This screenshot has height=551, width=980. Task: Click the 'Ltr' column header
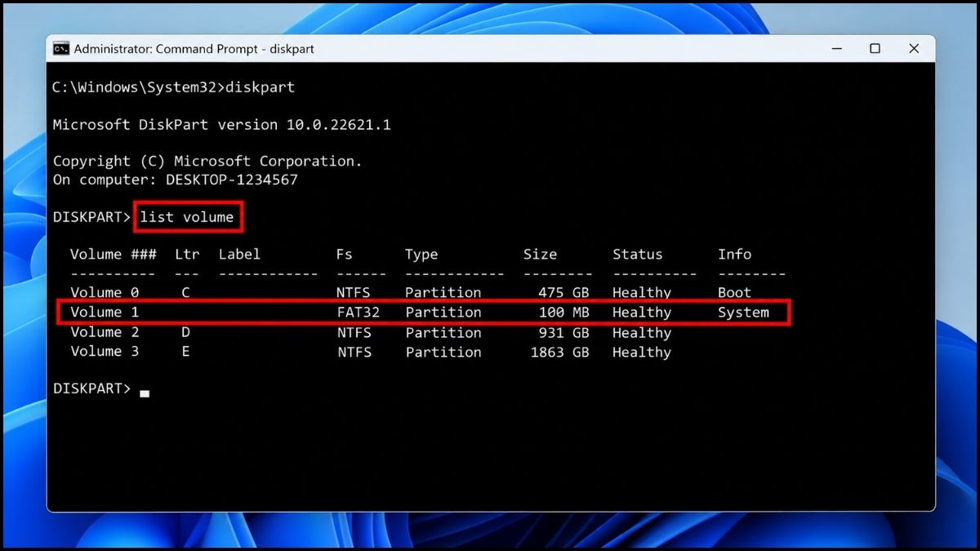click(187, 254)
